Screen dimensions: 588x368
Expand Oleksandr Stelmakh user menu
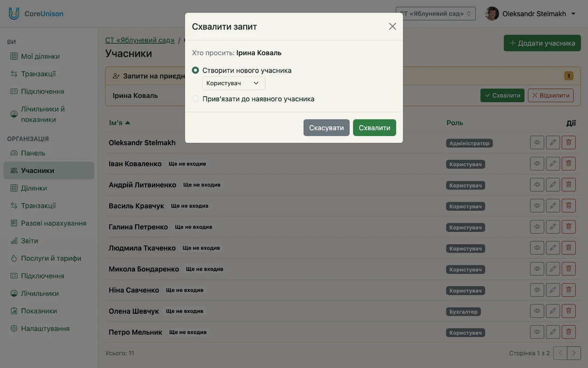click(x=531, y=14)
